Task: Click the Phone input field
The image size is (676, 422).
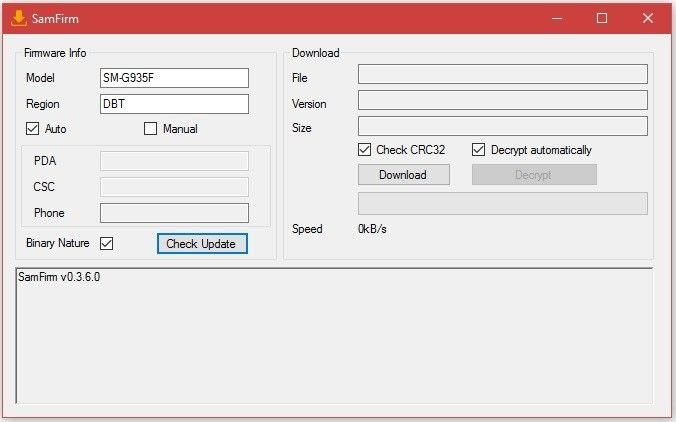Action: [x=174, y=213]
